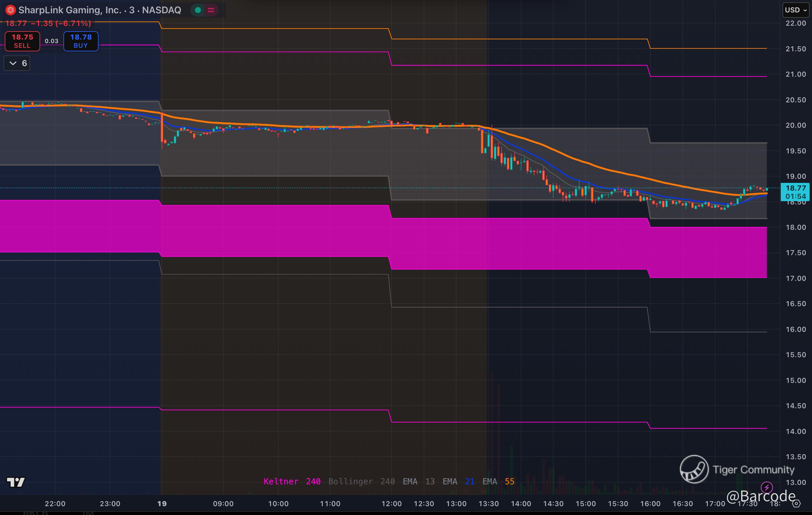Click the 19 date marker on time axis

162,503
